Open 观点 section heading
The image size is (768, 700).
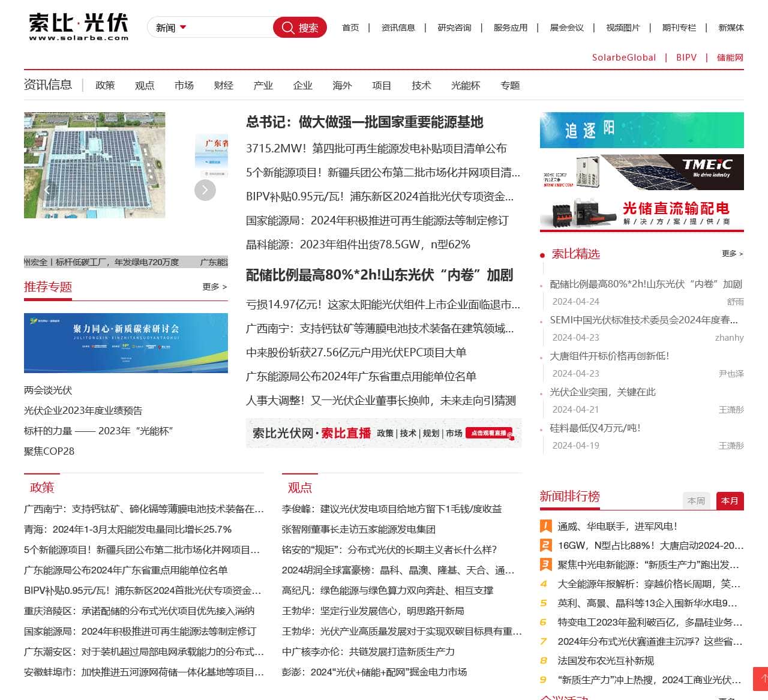pyautogui.click(x=300, y=488)
